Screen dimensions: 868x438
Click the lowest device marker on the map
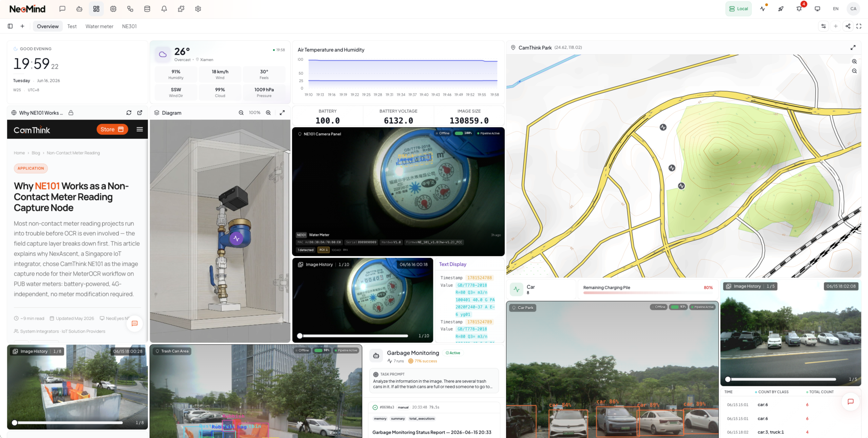681,186
